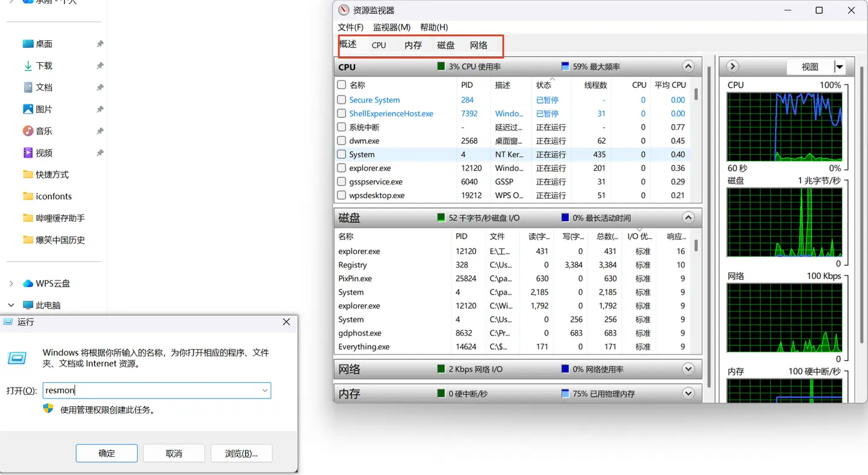Switch to the 概述 tab

348,44
